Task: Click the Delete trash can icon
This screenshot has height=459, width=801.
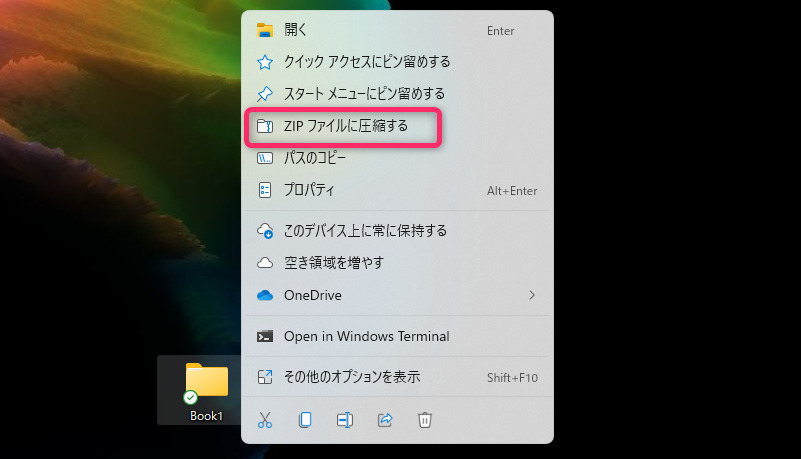Action: [425, 420]
